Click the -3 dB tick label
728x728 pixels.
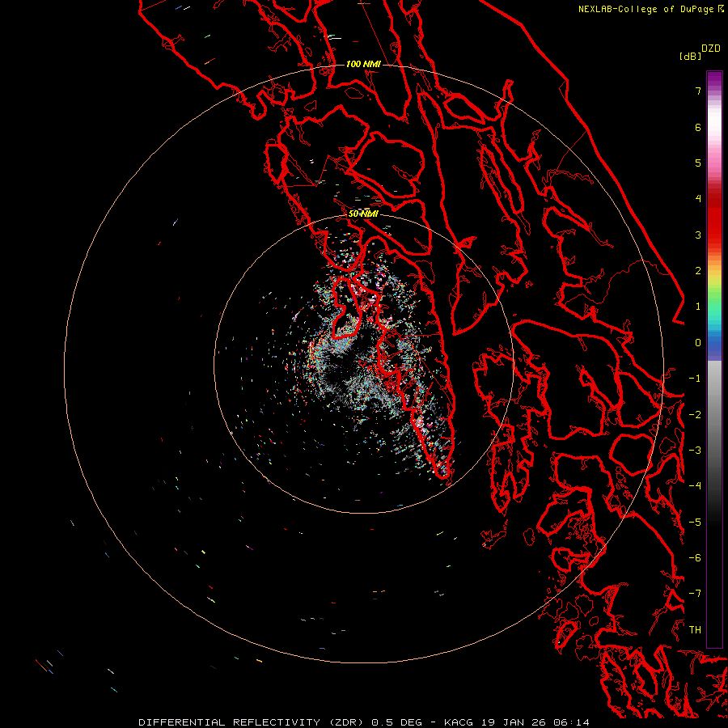[x=695, y=451]
